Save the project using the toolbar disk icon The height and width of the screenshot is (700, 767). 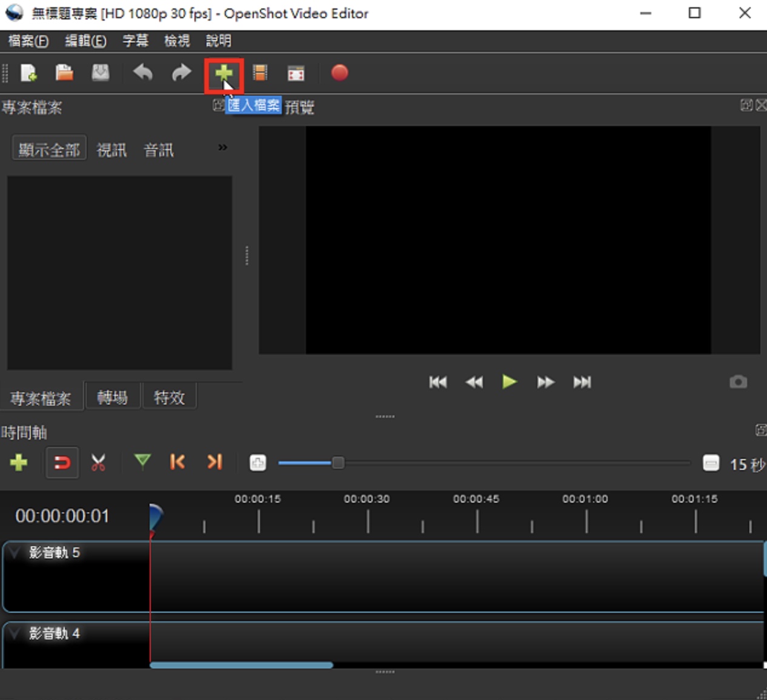click(101, 73)
